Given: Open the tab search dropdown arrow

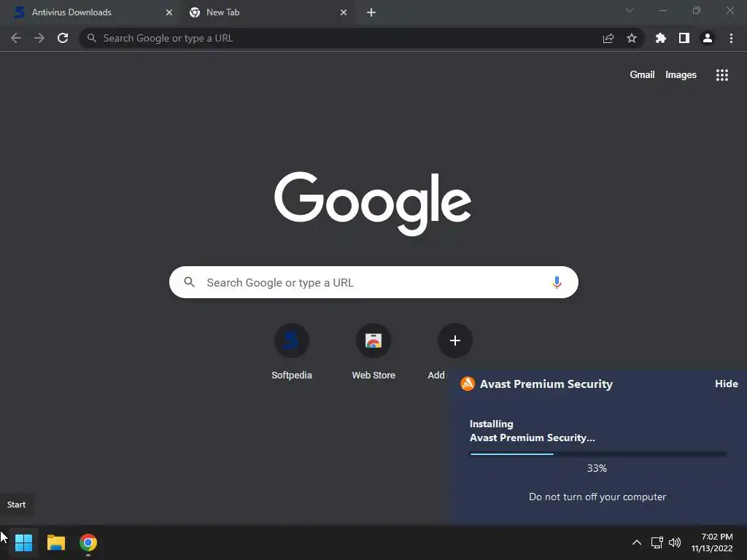Looking at the screenshot, I should pyautogui.click(x=630, y=10).
